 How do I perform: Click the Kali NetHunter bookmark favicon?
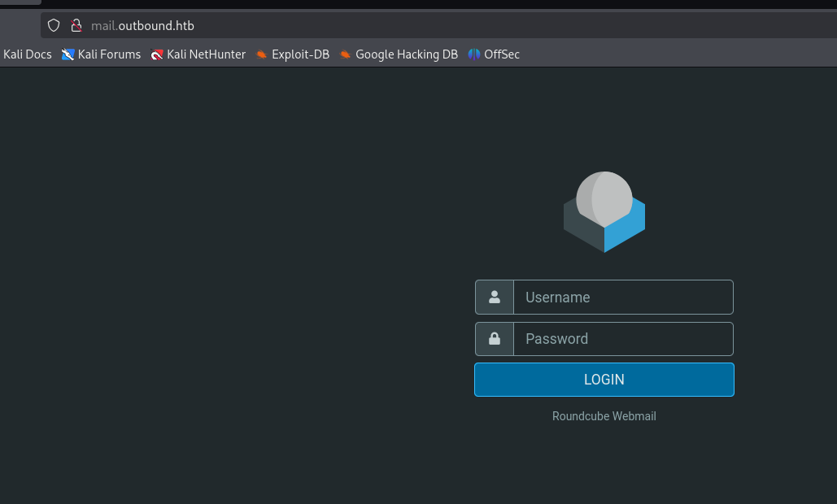[157, 54]
